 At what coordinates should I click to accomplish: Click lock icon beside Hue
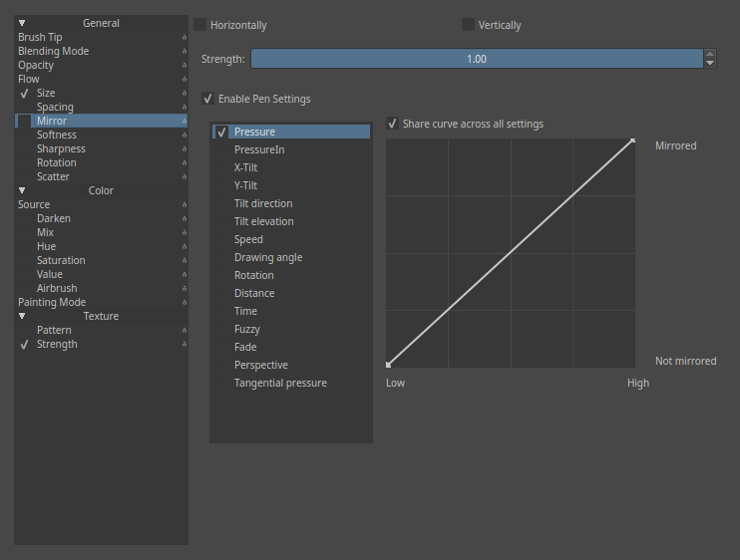click(x=185, y=246)
